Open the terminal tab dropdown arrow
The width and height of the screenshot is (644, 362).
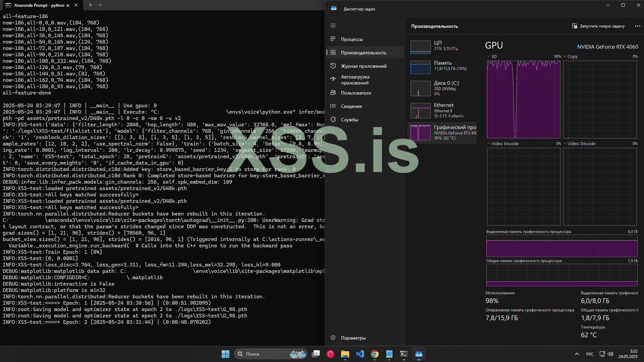pos(100,5)
